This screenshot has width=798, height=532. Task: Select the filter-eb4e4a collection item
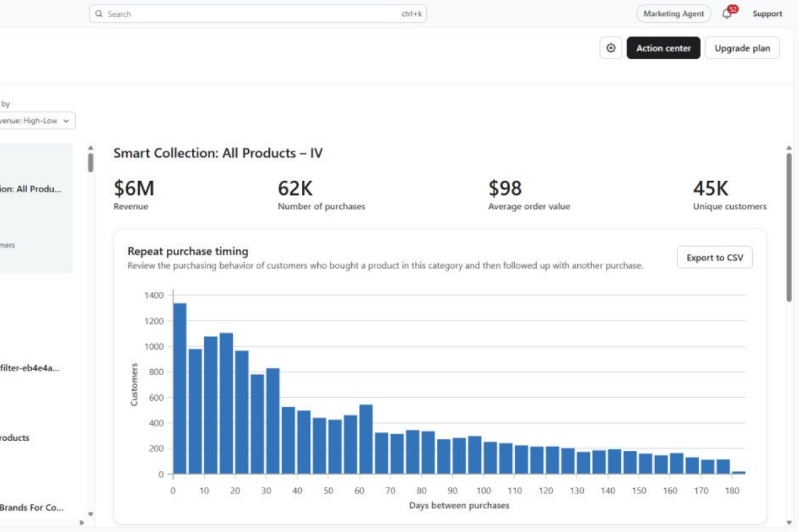coord(31,368)
